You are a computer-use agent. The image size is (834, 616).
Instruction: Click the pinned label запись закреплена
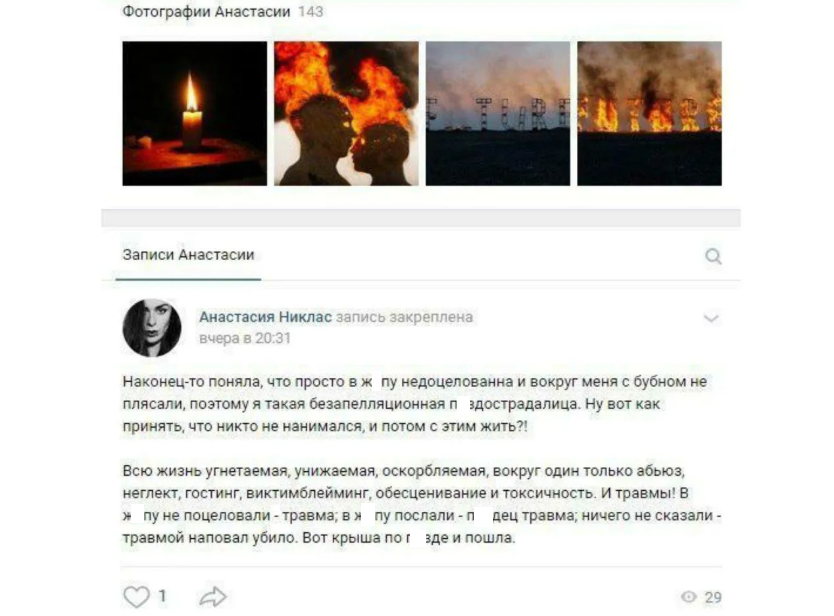point(404,317)
